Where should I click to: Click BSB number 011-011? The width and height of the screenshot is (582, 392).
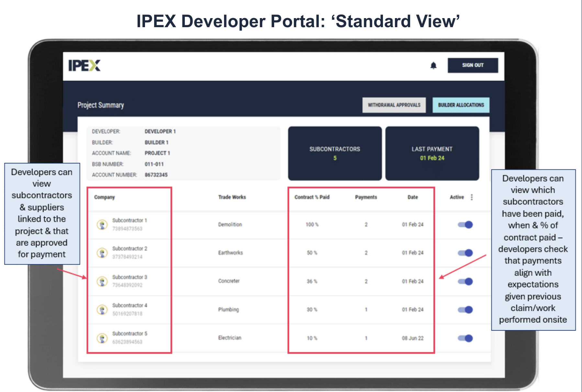click(x=154, y=164)
